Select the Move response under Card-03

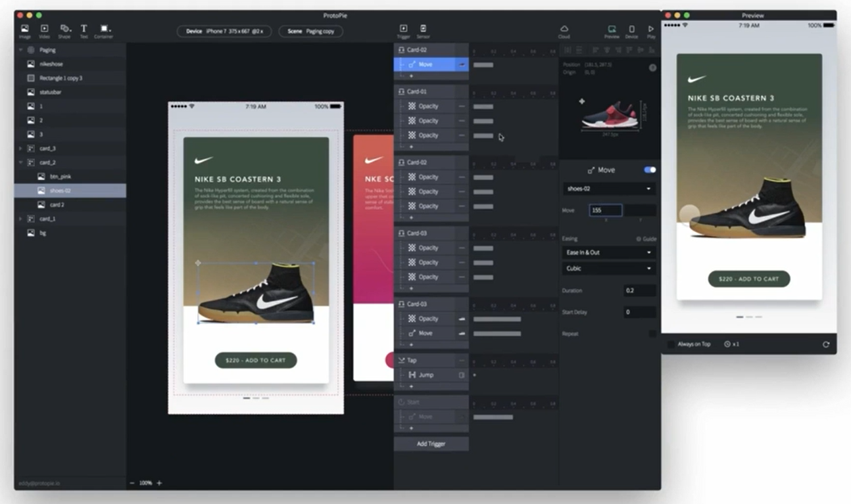pos(431,333)
